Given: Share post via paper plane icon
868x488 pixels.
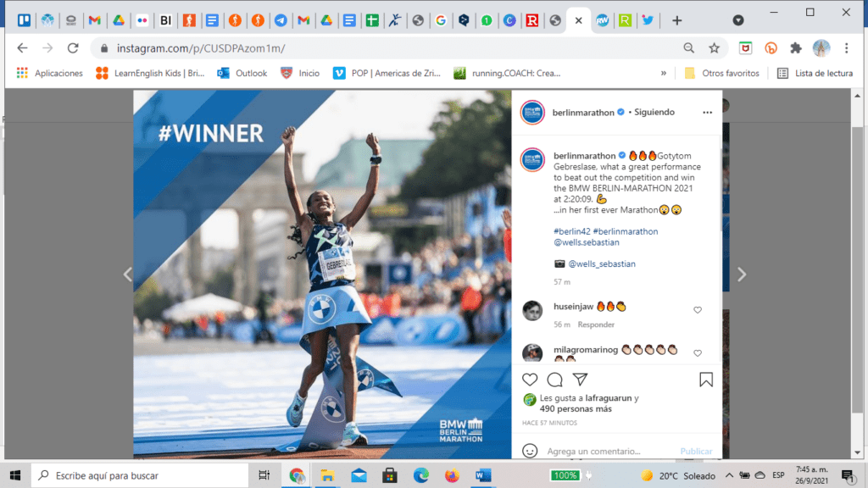Looking at the screenshot, I should [580, 380].
